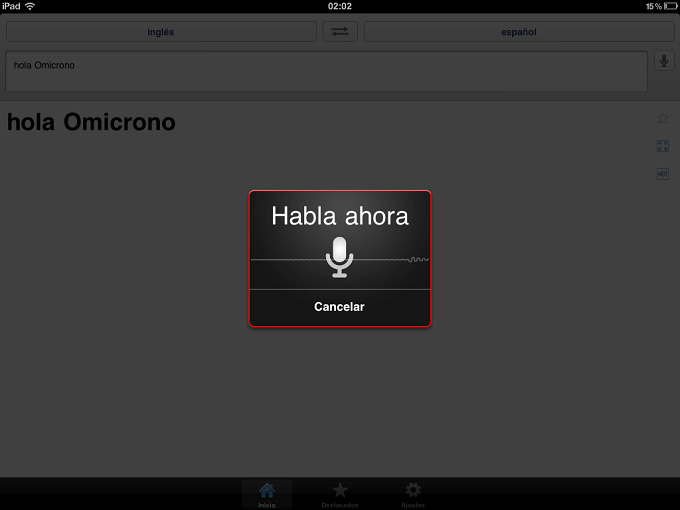Swap the source and target languages
This screenshot has height=510, width=680.
[340, 32]
